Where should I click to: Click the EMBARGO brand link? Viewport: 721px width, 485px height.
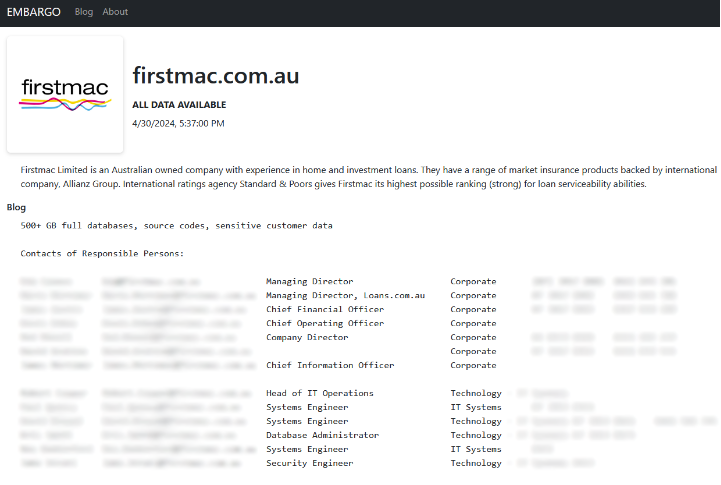coord(34,12)
